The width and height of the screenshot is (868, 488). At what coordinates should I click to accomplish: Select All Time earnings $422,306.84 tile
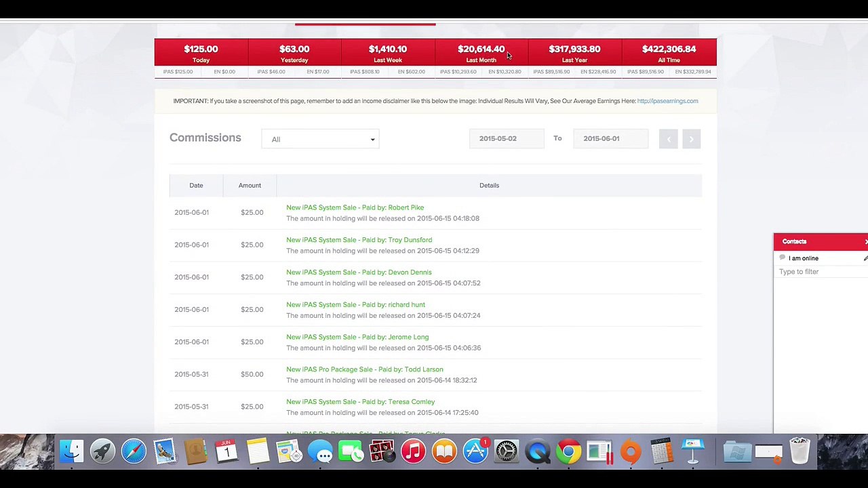click(669, 53)
